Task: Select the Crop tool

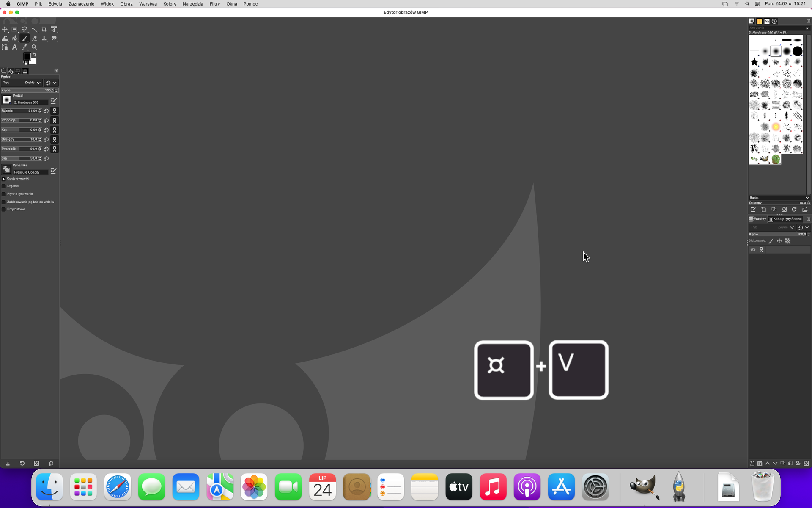Action: coord(44,29)
